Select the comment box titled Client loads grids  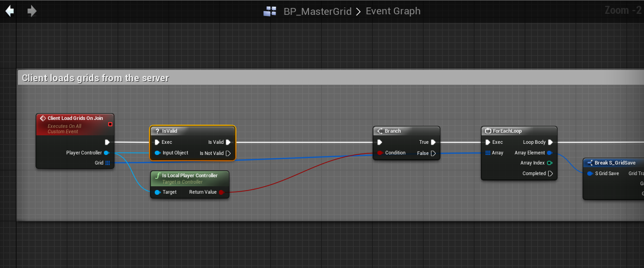pyautogui.click(x=95, y=78)
